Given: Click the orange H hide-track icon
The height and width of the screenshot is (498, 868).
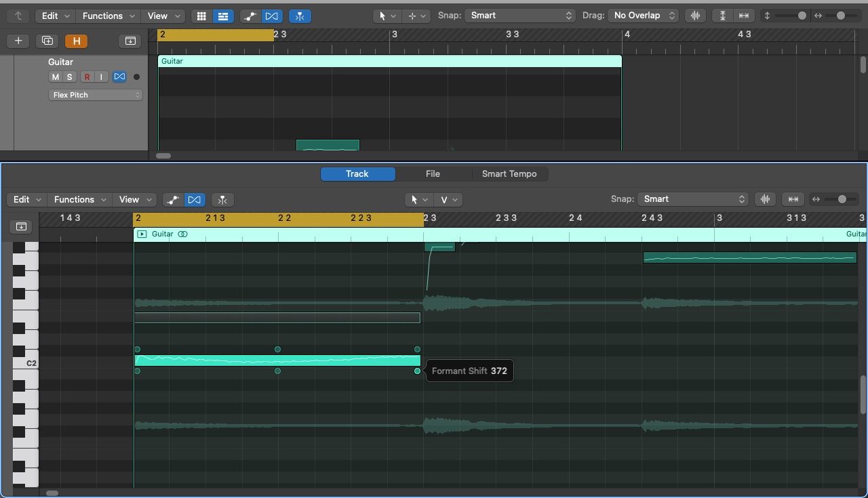Looking at the screenshot, I should (x=76, y=41).
